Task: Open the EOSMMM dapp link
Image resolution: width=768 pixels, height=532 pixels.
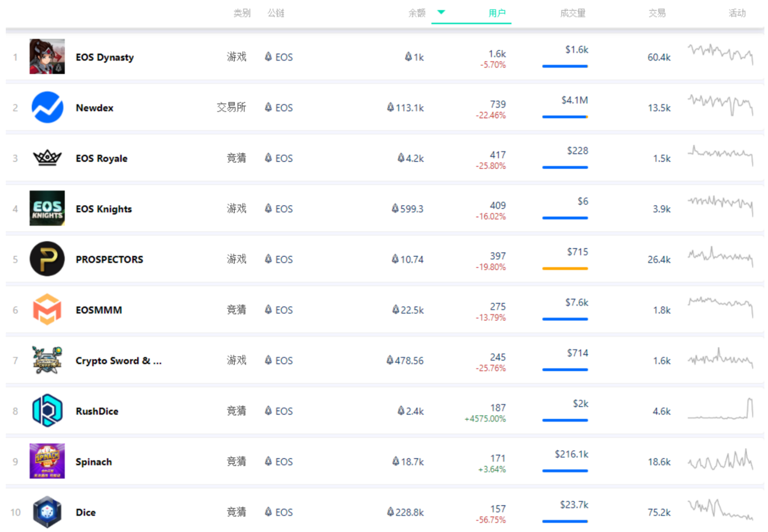Action: (99, 310)
